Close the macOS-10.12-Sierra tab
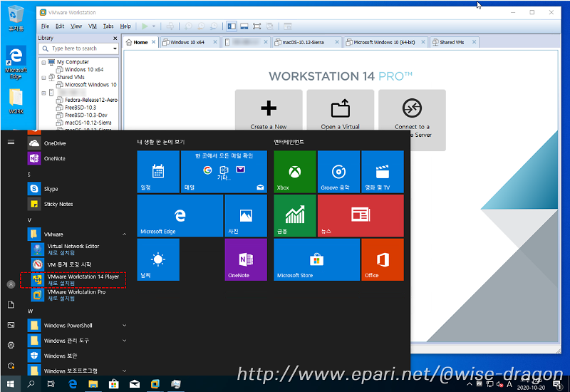This screenshot has height=392, width=570. [x=337, y=42]
